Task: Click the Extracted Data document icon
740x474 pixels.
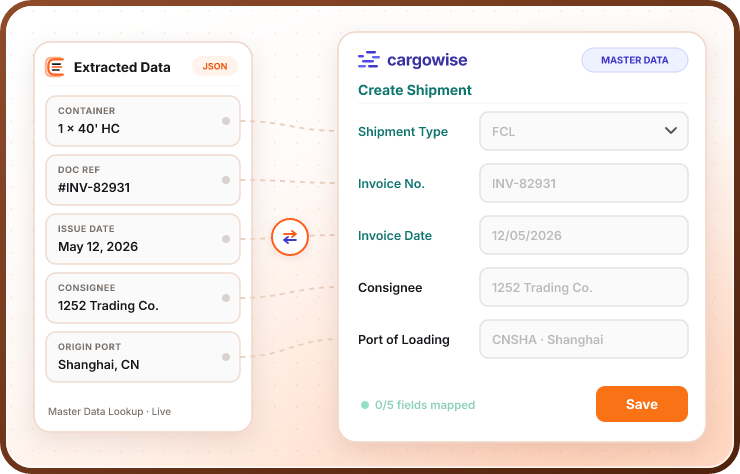Action: (x=55, y=67)
